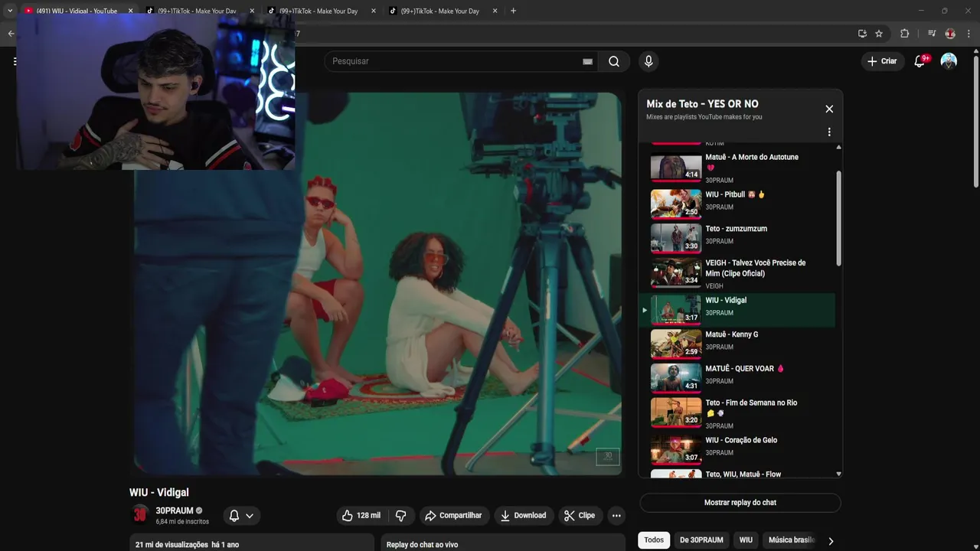The width and height of the screenshot is (980, 551).
Task: Create a Clipe from this video
Action: [580, 516]
